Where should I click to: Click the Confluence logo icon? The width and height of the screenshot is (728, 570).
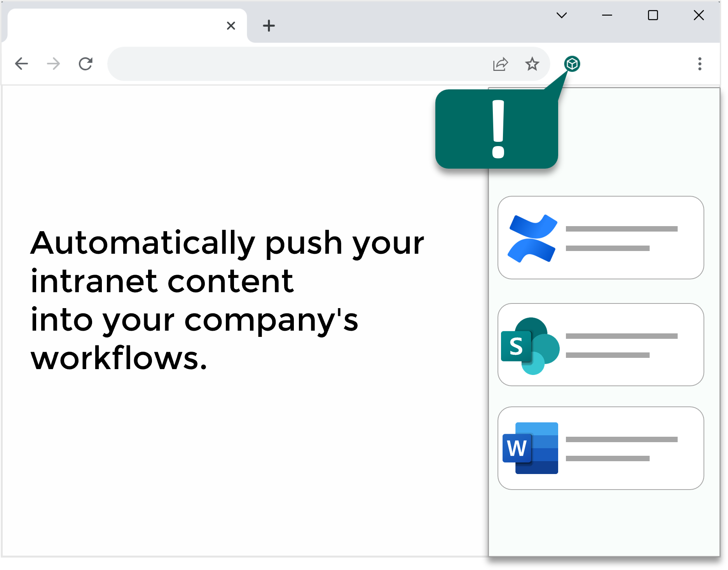[532, 238]
